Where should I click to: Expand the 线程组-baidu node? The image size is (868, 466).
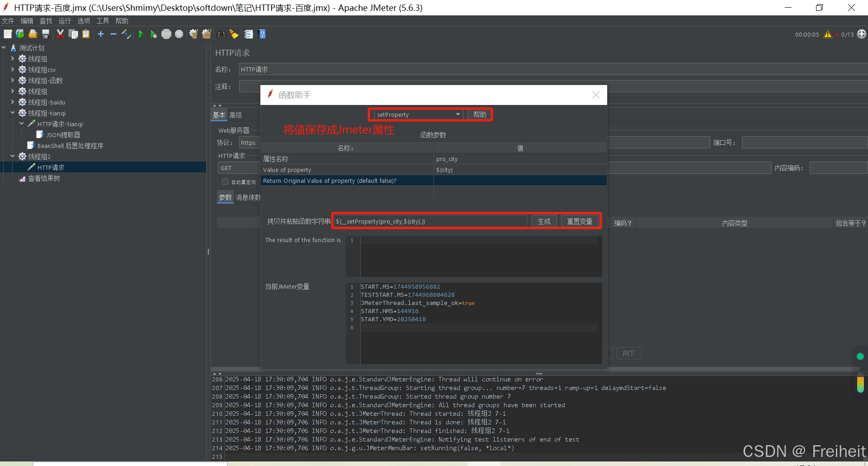coord(12,102)
